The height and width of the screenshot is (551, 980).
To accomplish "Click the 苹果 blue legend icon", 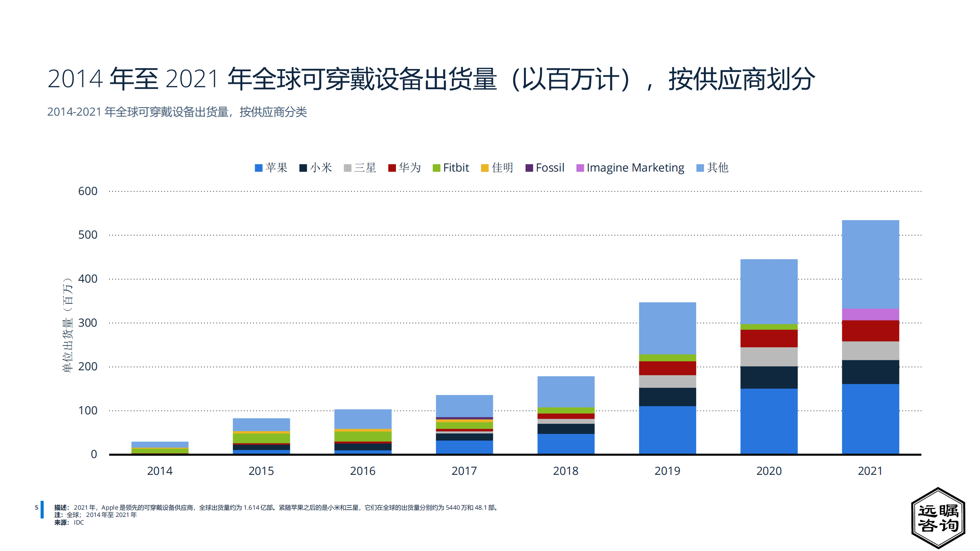I will (259, 167).
